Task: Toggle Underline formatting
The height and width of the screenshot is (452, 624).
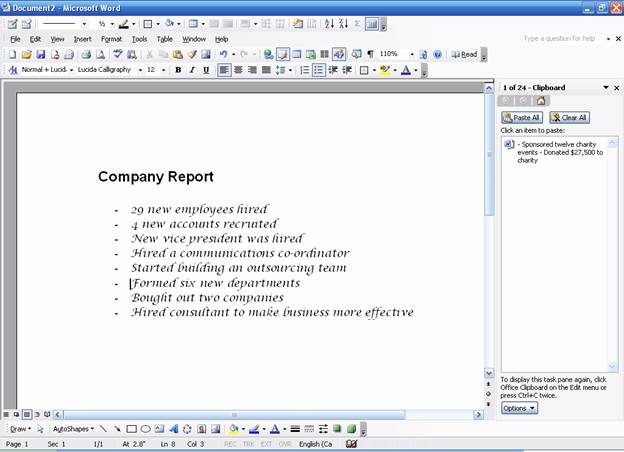Action: click(206, 70)
